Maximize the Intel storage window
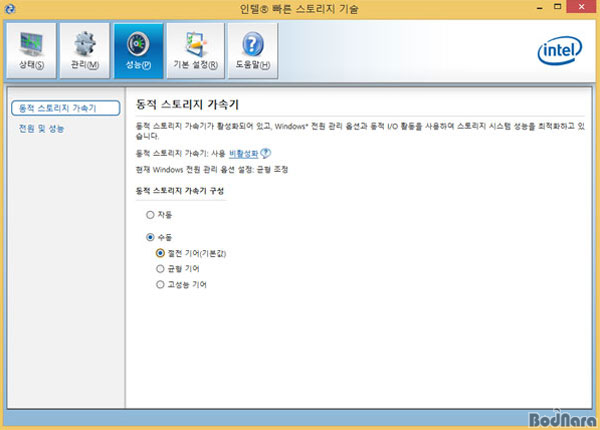The image size is (600, 430). point(558,7)
